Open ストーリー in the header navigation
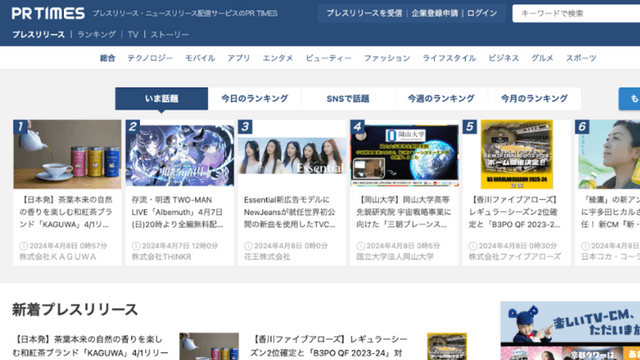 pos(170,35)
